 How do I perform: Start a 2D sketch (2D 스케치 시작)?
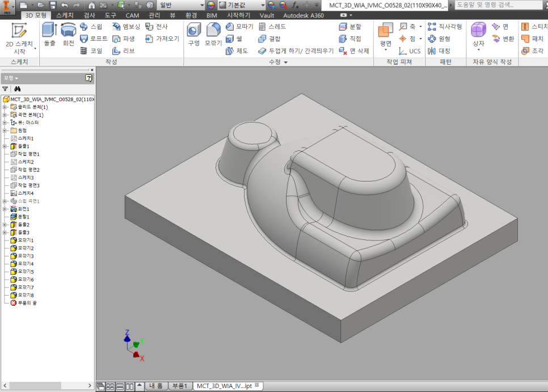pos(19,38)
